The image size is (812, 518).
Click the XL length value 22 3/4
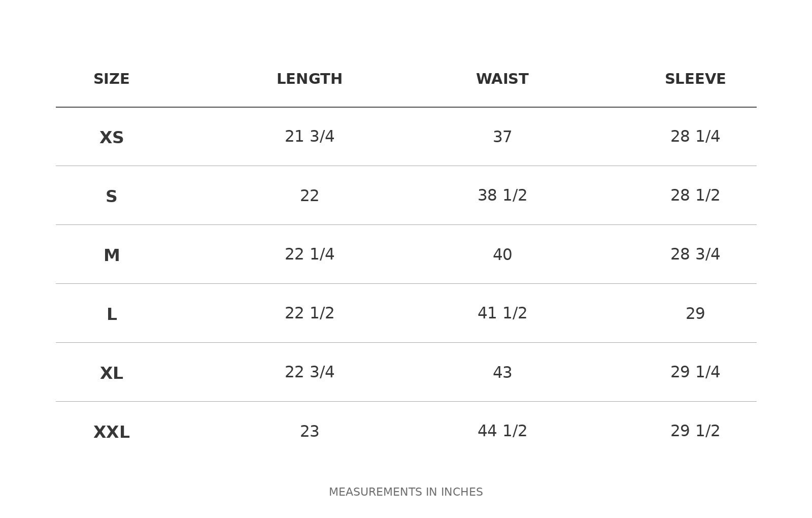310,372
